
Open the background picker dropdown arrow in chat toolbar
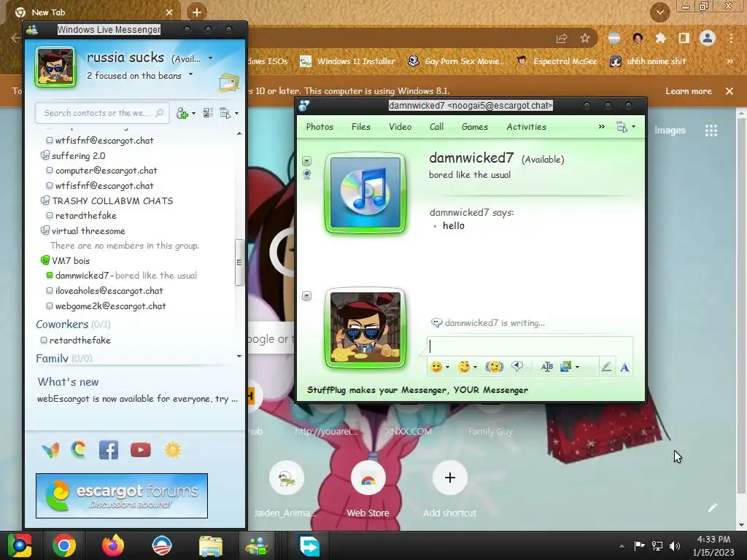(578, 367)
